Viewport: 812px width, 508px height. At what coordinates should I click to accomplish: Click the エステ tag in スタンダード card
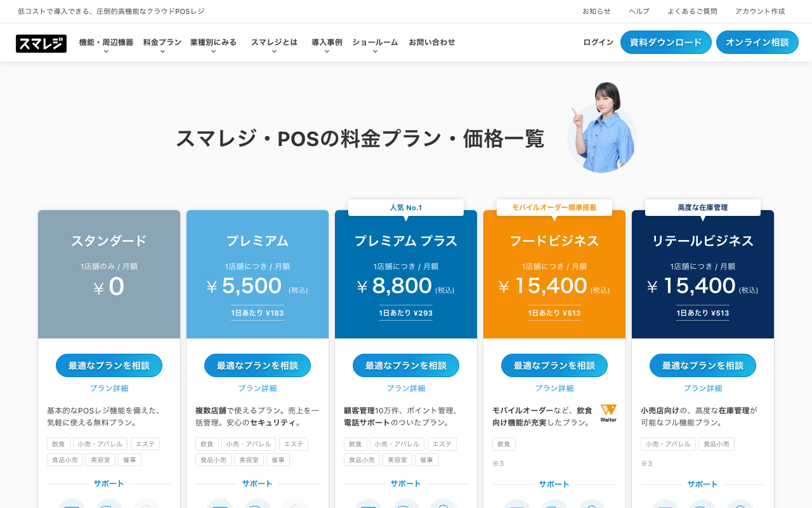pyautogui.click(x=145, y=444)
